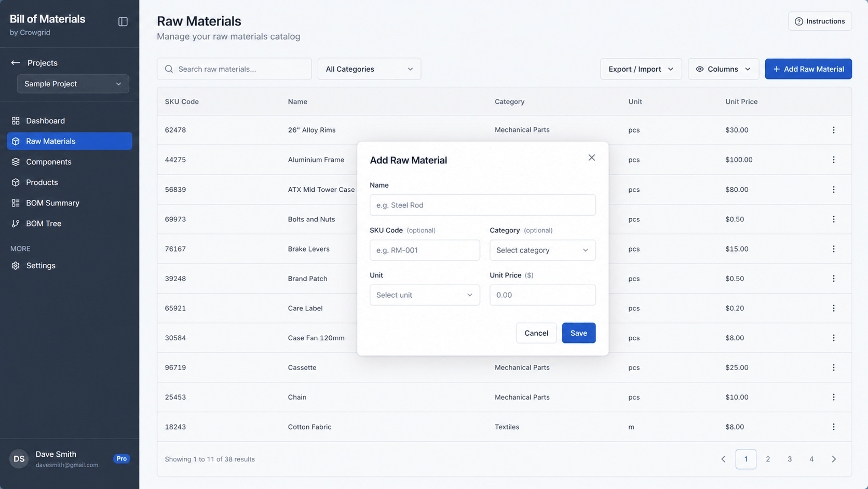Screen dimensions: 868x489
Task: Click SKU 18243 cell
Action: point(175,427)
